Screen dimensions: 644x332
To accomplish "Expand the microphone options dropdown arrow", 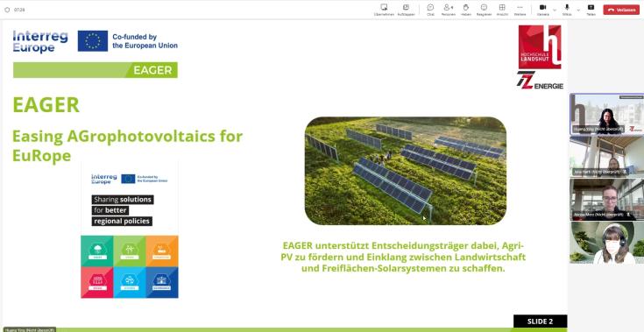I will click(x=578, y=10).
